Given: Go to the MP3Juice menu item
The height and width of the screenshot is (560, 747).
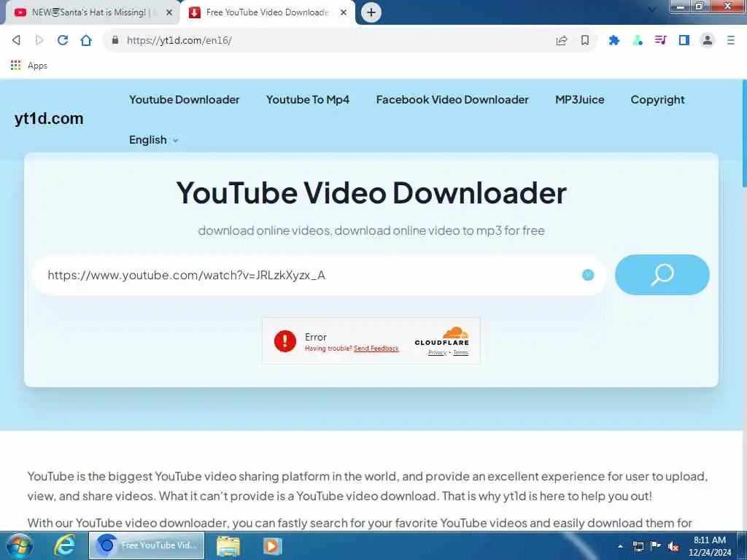Looking at the screenshot, I should [580, 99].
